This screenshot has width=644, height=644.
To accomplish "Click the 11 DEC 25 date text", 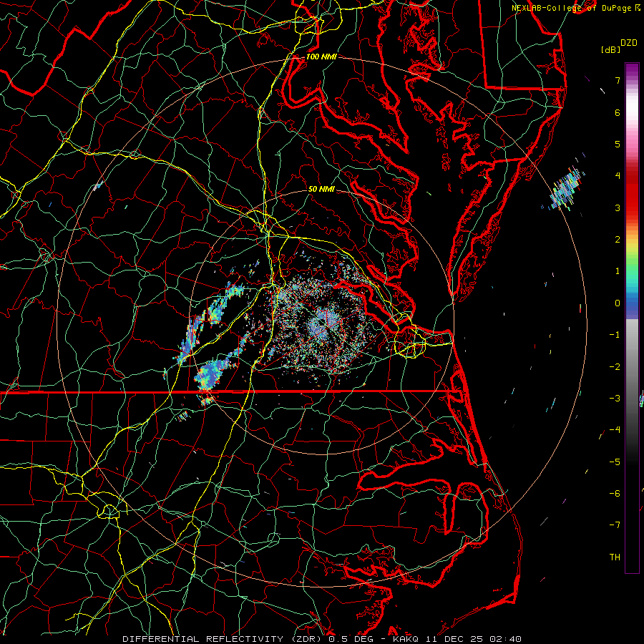I will pos(454,639).
